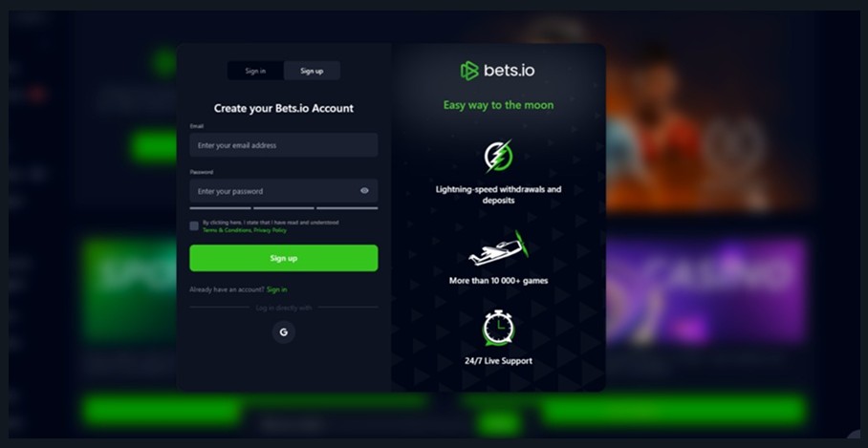Click the bets.io logo

click(498, 71)
